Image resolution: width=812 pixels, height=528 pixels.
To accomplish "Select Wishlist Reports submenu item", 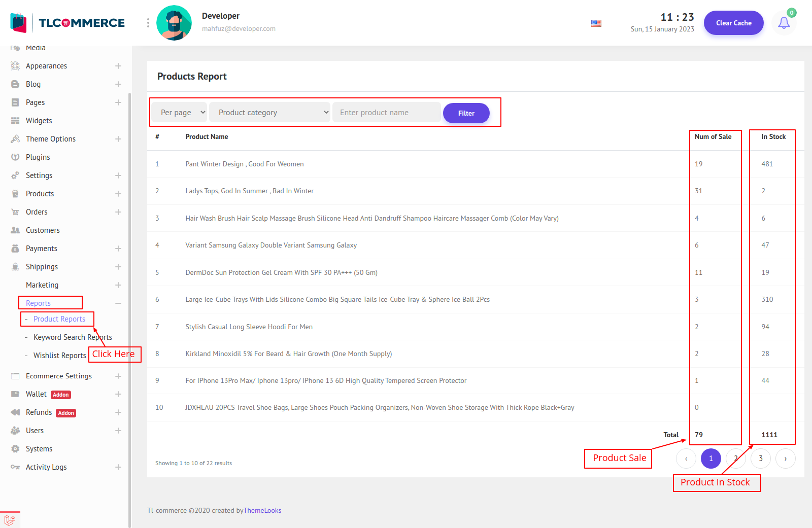I will click(59, 356).
